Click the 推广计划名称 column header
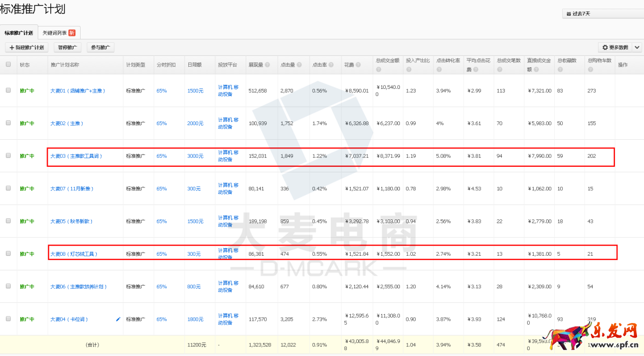Screen dimensions: 644x356 (x=65, y=65)
